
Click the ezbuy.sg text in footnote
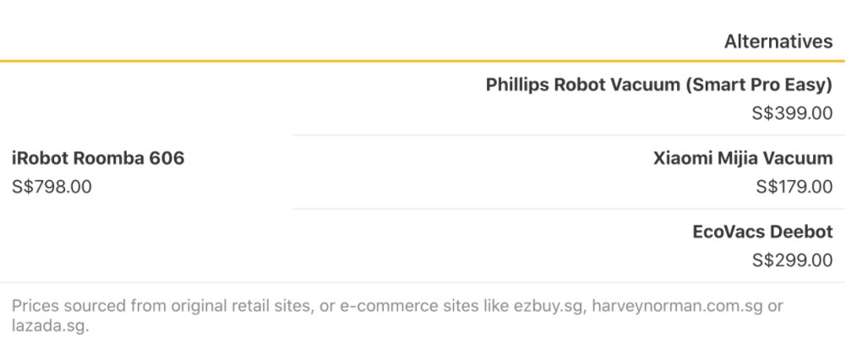549,306
